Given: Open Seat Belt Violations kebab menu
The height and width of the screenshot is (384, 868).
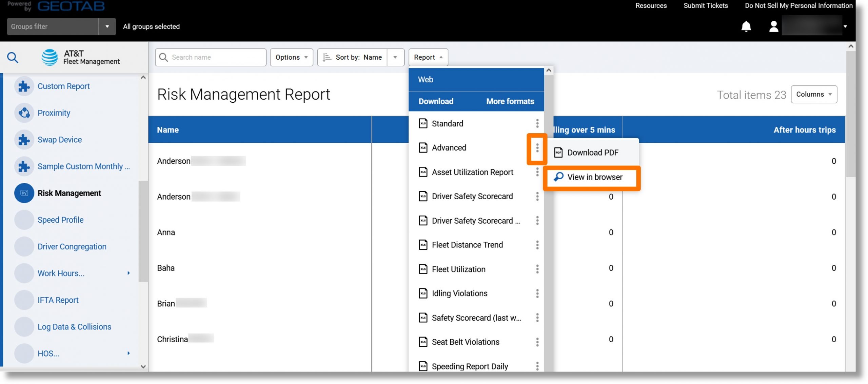Looking at the screenshot, I should tap(537, 342).
